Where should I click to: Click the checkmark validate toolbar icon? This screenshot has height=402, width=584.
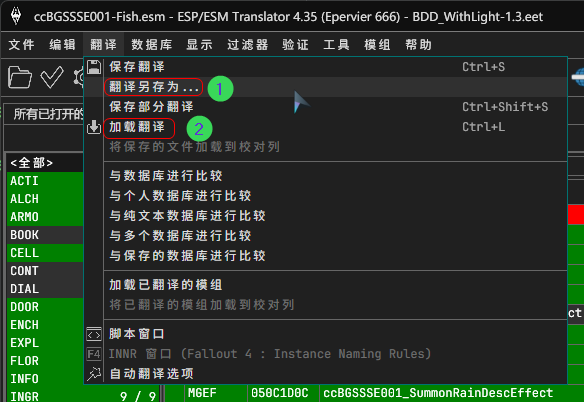coord(52,77)
